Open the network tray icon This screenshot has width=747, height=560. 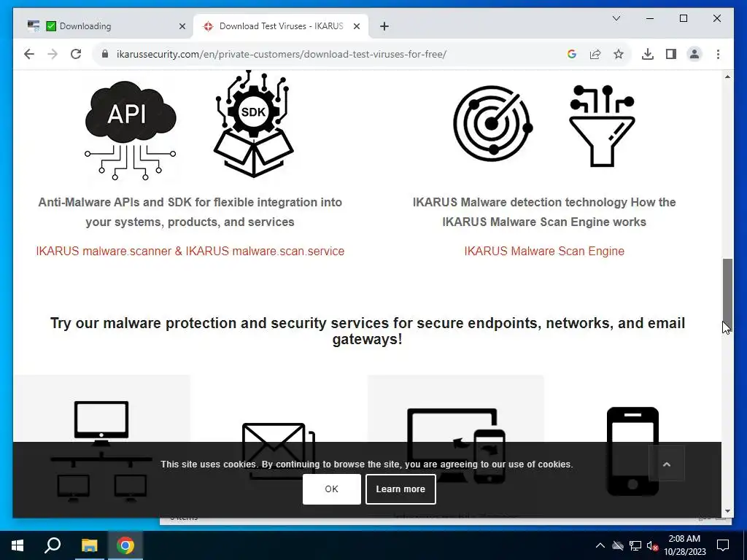pos(635,545)
